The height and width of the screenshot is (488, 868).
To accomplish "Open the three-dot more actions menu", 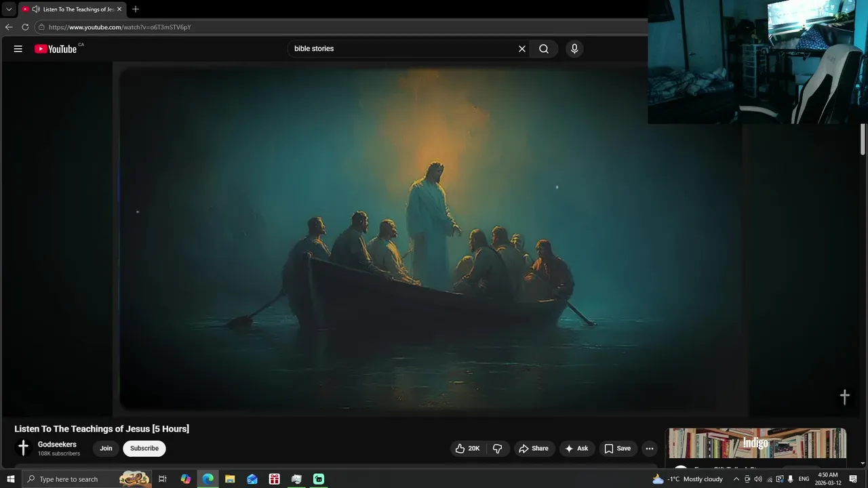I will 650,449.
